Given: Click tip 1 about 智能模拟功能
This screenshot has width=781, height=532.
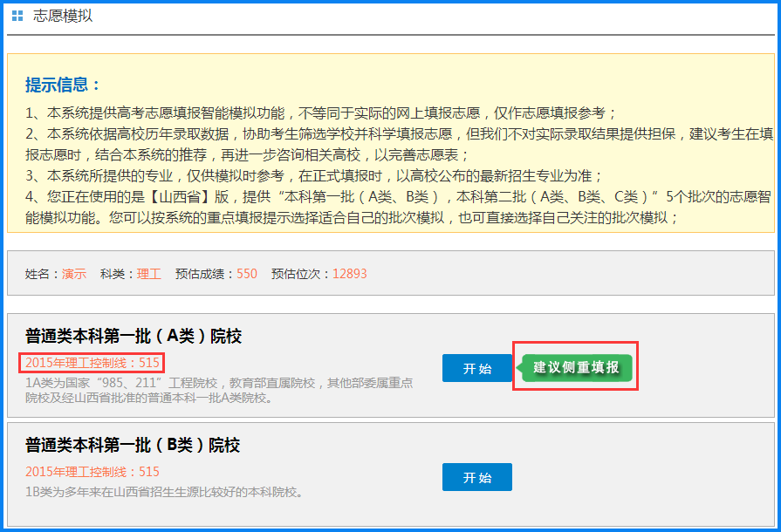Looking at the screenshot, I should point(321,113).
